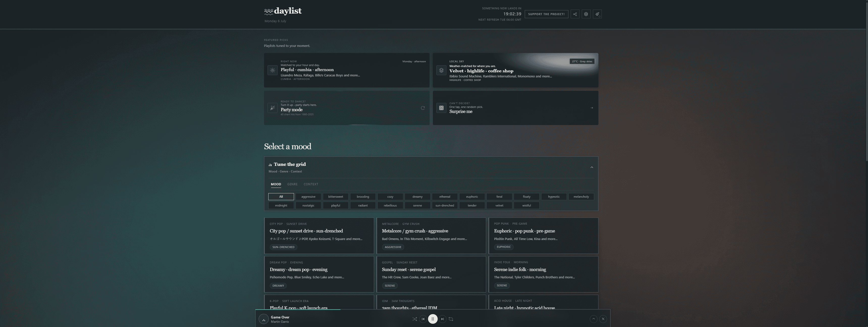Viewport: 868px width, 327px height.
Task: Toggle the dreamy mood filter chip
Action: (x=417, y=197)
